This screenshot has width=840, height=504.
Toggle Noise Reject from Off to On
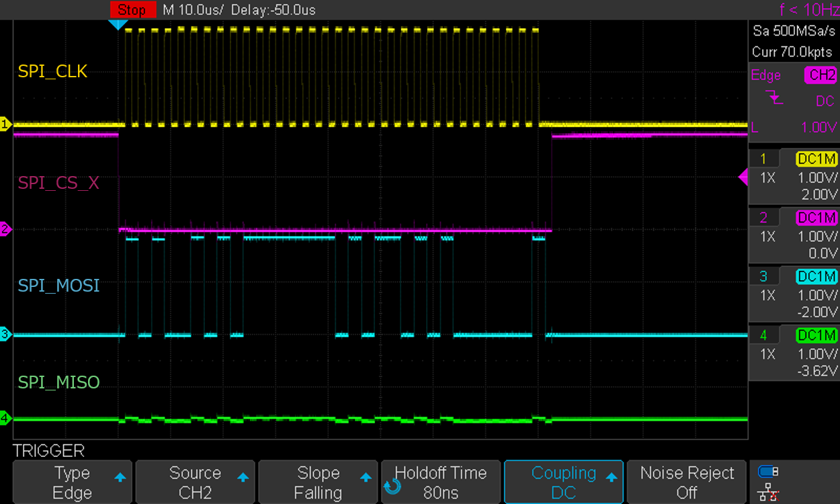pos(686,481)
